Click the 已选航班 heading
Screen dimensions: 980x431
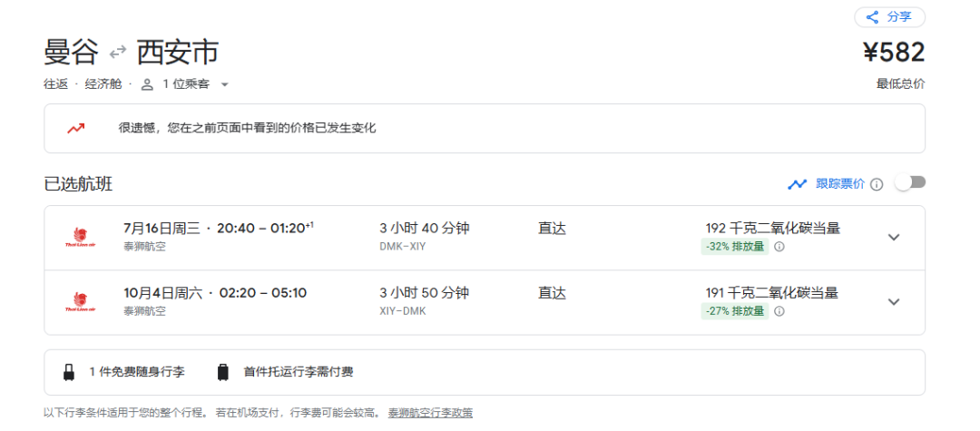pyautogui.click(x=78, y=184)
